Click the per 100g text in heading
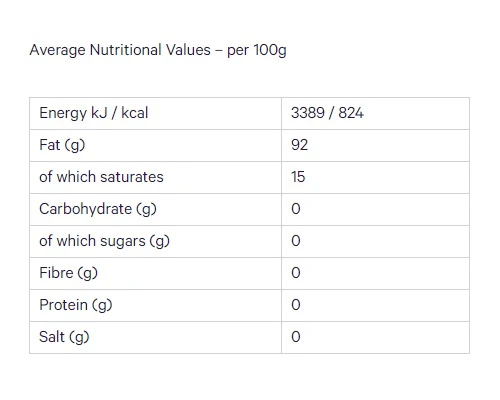 click(x=257, y=51)
